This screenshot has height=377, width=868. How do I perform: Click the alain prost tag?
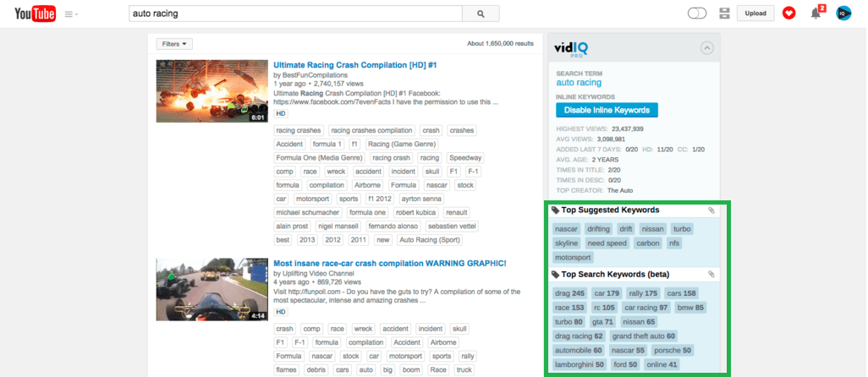coord(294,227)
